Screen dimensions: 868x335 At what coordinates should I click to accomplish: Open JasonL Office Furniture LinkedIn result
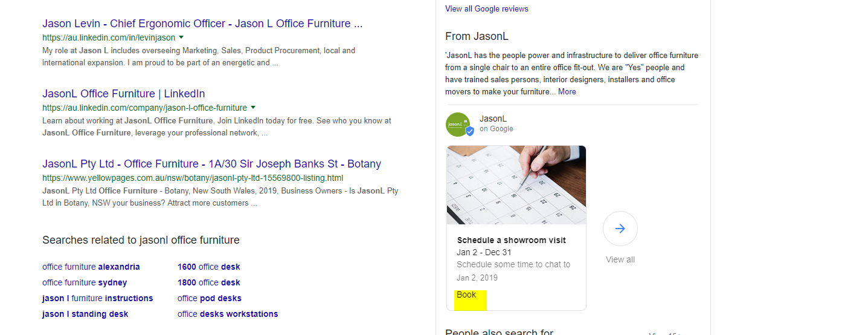(123, 94)
